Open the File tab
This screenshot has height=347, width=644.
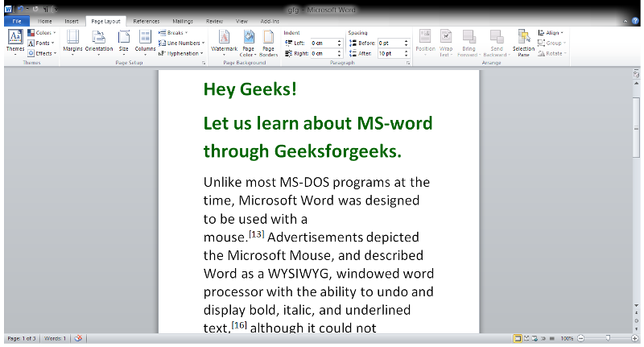click(x=17, y=22)
